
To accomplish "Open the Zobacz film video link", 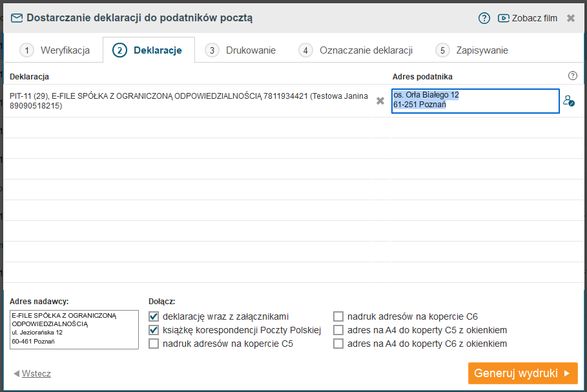I will pyautogui.click(x=528, y=18).
